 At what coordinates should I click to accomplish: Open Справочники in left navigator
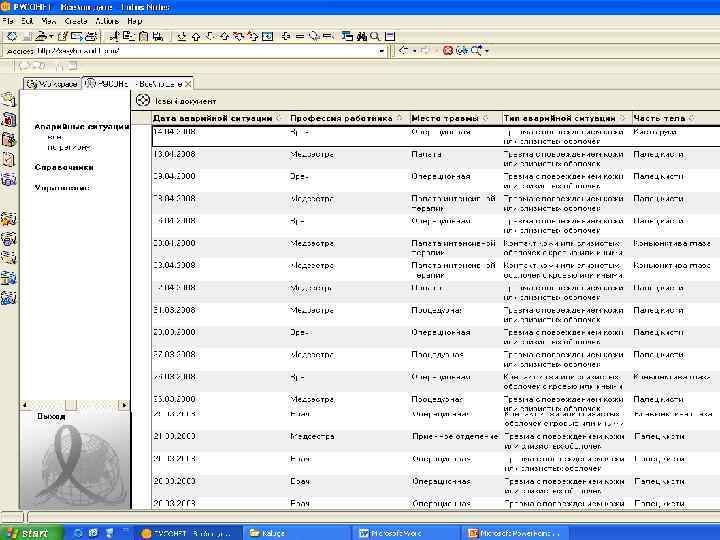pos(64,167)
